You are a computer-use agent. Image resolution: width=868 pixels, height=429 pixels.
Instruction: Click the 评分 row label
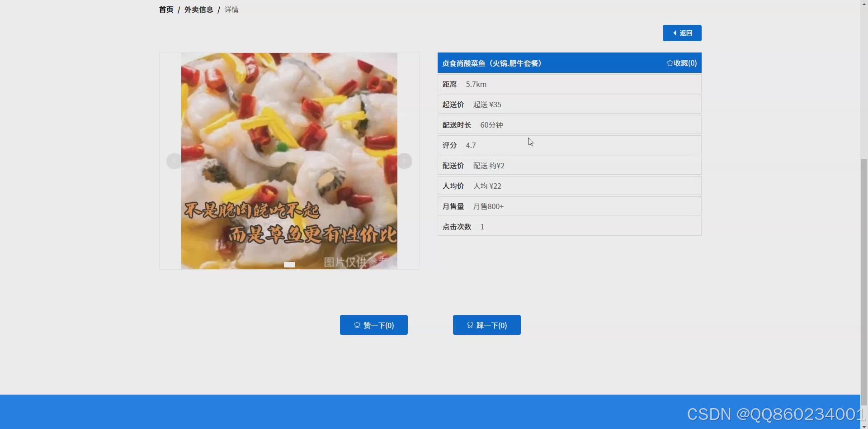point(449,145)
